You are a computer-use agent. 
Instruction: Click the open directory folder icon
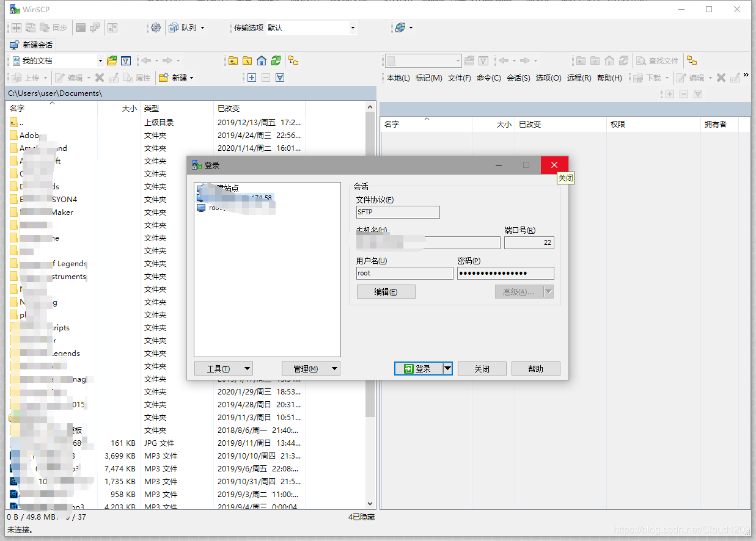(x=112, y=60)
